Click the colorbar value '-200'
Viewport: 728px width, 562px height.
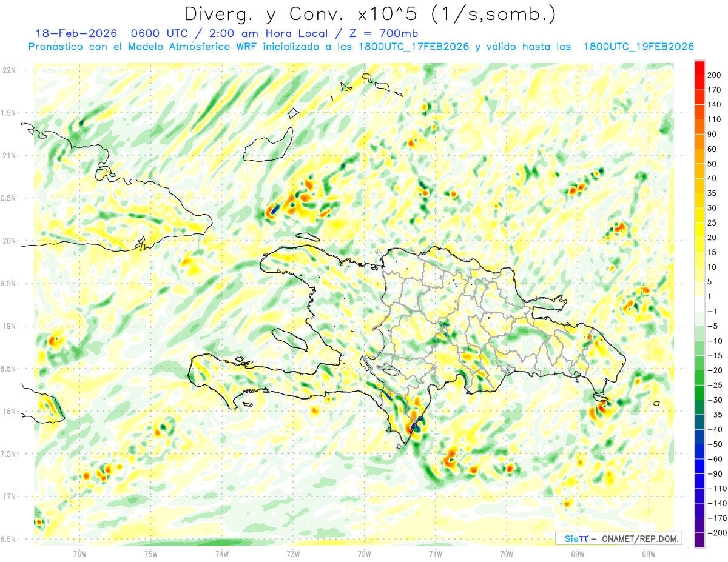716,533
